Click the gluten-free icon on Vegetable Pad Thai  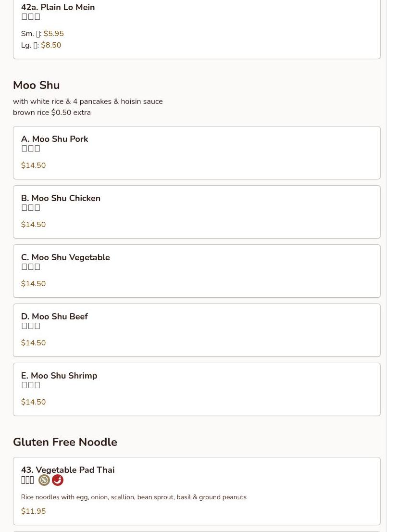44,480
